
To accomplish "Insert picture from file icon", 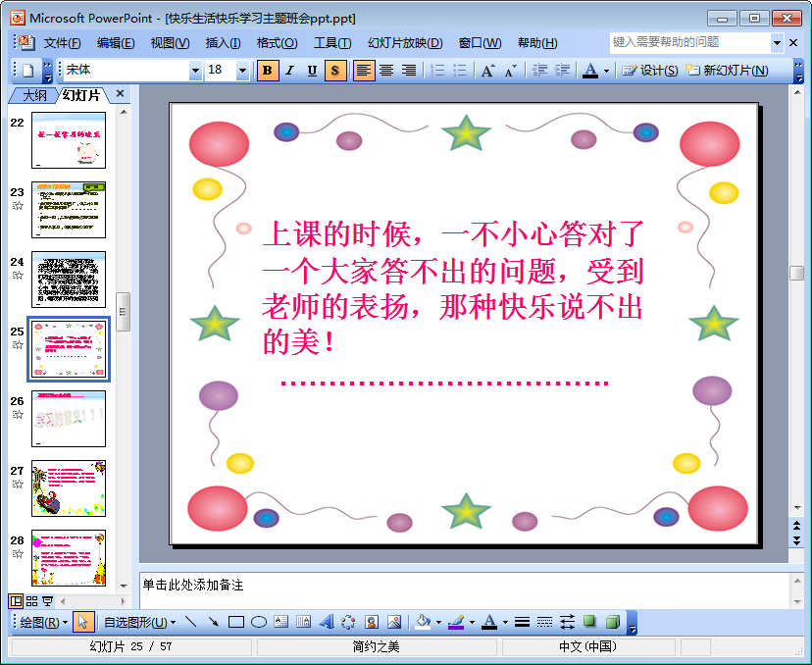I will (x=394, y=622).
